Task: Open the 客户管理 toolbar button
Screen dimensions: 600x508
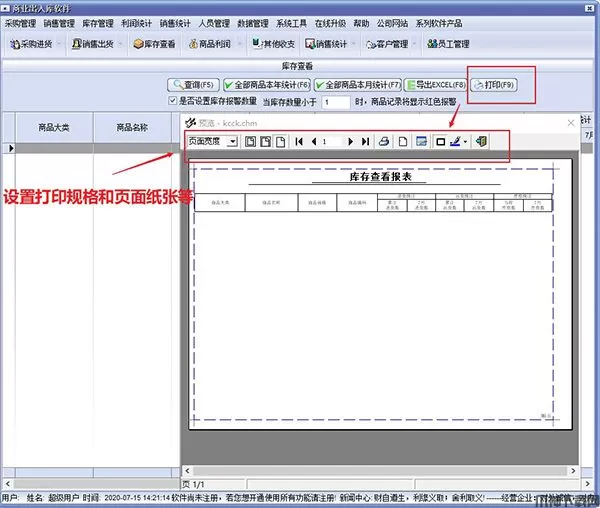Action: pyautogui.click(x=387, y=44)
